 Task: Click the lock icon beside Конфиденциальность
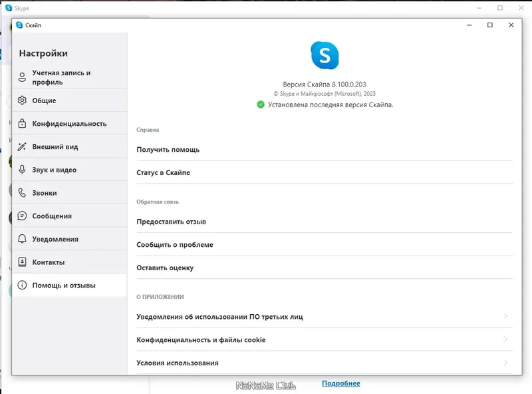tap(22, 123)
